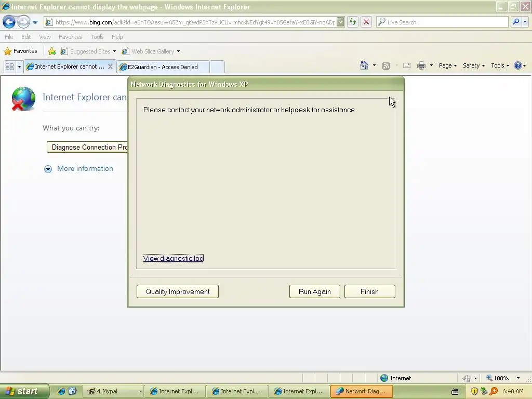Click Add to Favorites Bar star icon
This screenshot has width=532, height=399.
52,51
